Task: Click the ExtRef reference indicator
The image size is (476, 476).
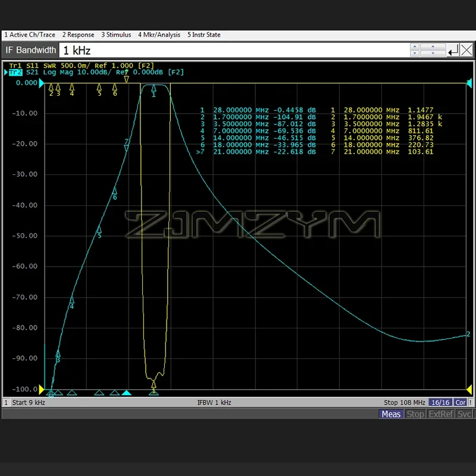Action: (x=440, y=414)
